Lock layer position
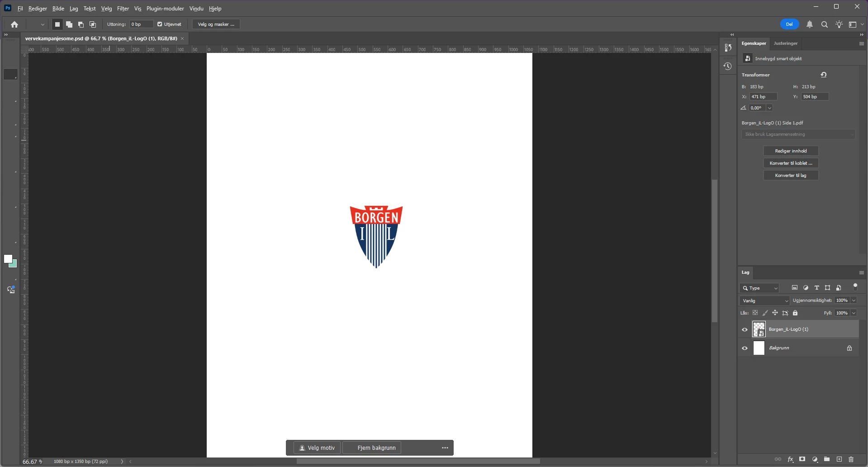 point(775,313)
